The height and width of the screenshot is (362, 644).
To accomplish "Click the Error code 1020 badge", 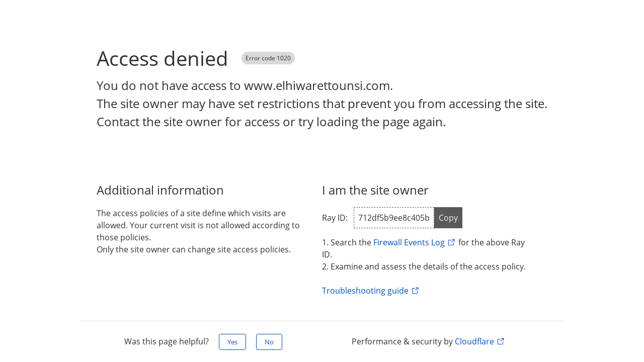I will click(268, 58).
